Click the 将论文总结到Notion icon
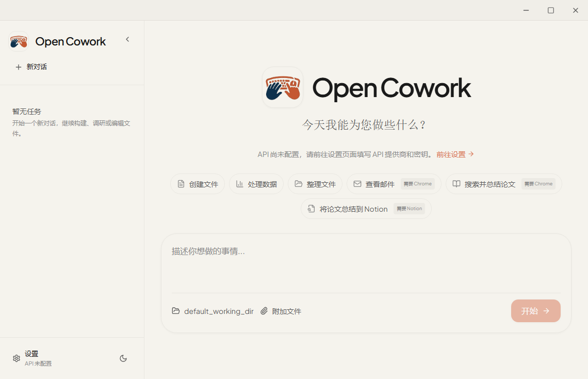 pyautogui.click(x=311, y=209)
